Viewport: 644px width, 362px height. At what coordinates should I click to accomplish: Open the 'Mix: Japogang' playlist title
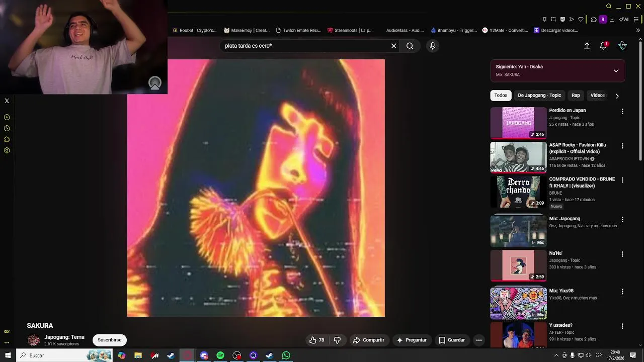coord(565,219)
